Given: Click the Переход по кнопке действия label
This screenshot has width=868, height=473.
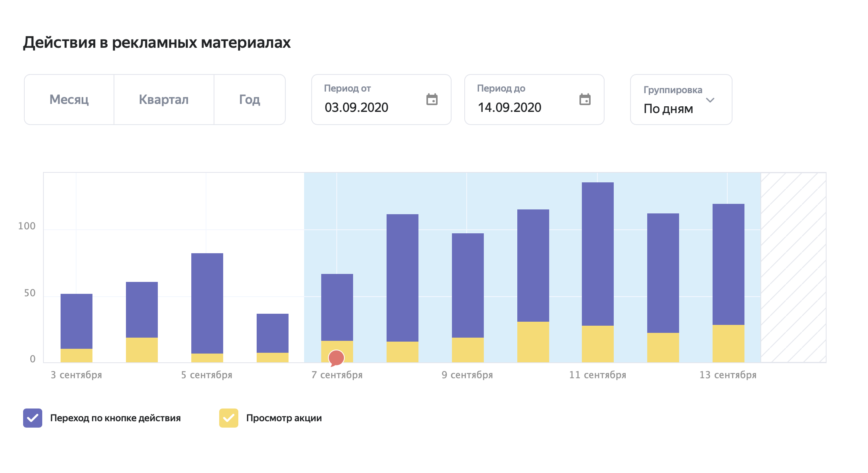Looking at the screenshot, I should pos(115,418).
